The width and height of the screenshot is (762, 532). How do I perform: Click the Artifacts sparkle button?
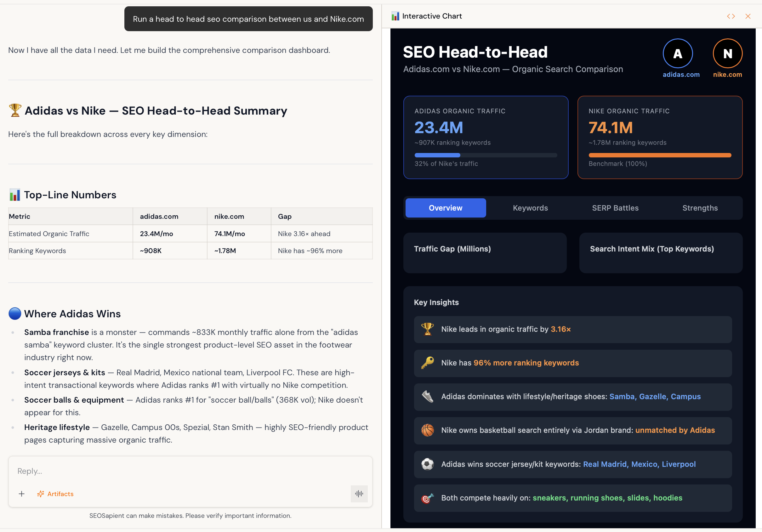tap(55, 494)
